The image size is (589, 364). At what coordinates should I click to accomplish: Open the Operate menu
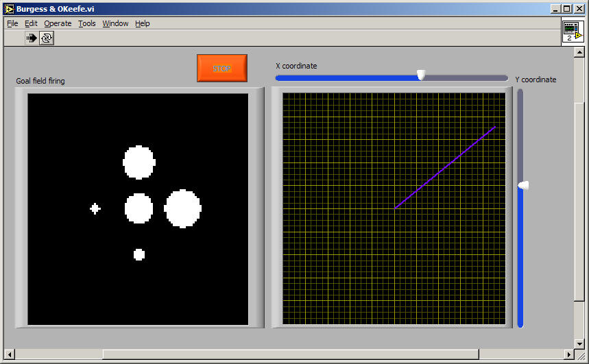pos(58,23)
